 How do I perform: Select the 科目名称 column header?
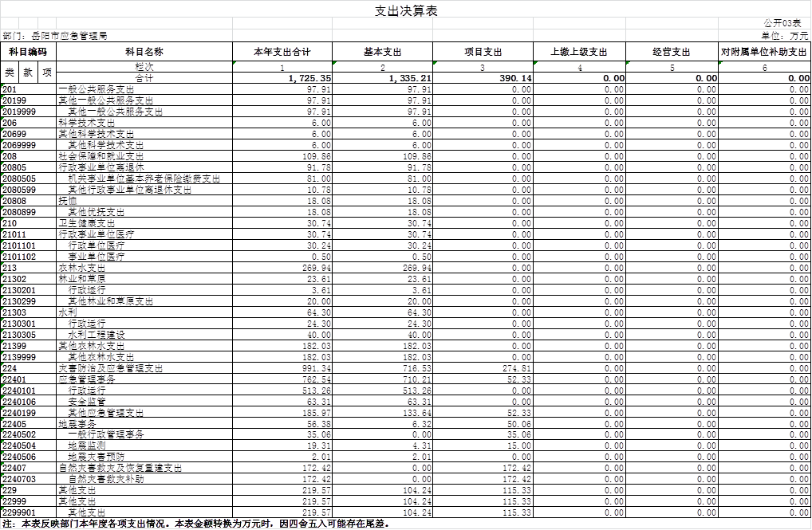coord(144,52)
